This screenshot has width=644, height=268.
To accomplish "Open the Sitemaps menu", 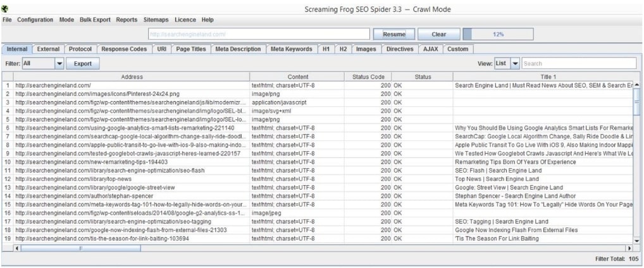I will pos(156,20).
